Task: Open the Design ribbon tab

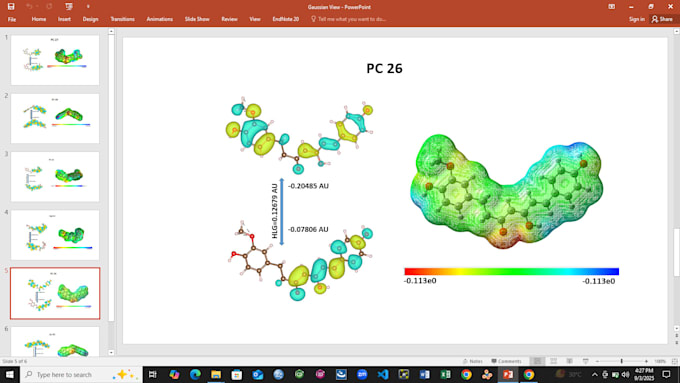Action: pos(90,19)
